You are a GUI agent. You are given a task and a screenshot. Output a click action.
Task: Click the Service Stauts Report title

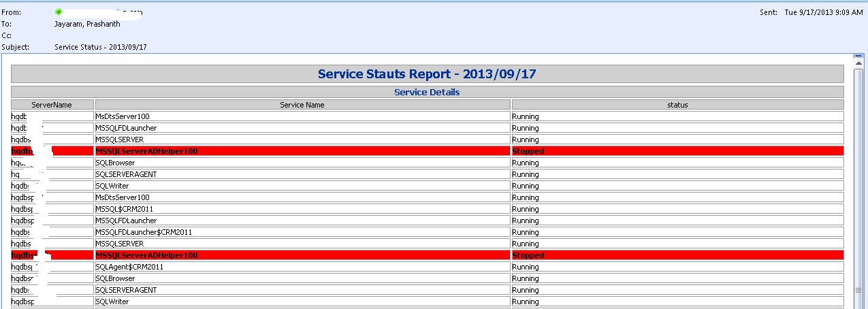point(427,74)
